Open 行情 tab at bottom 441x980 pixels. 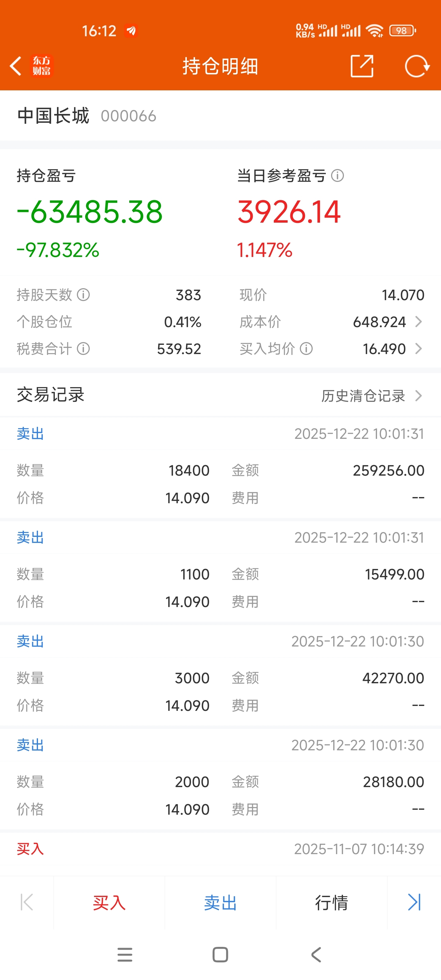coord(331,903)
